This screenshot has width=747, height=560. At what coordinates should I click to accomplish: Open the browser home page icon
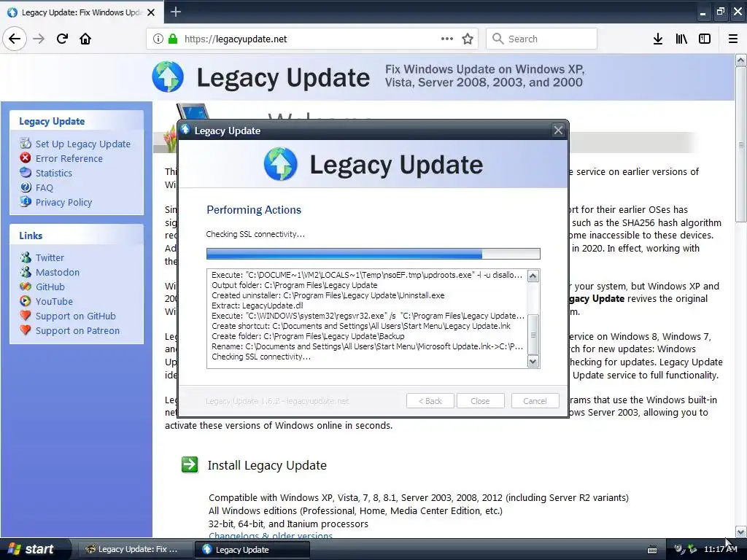(x=85, y=39)
